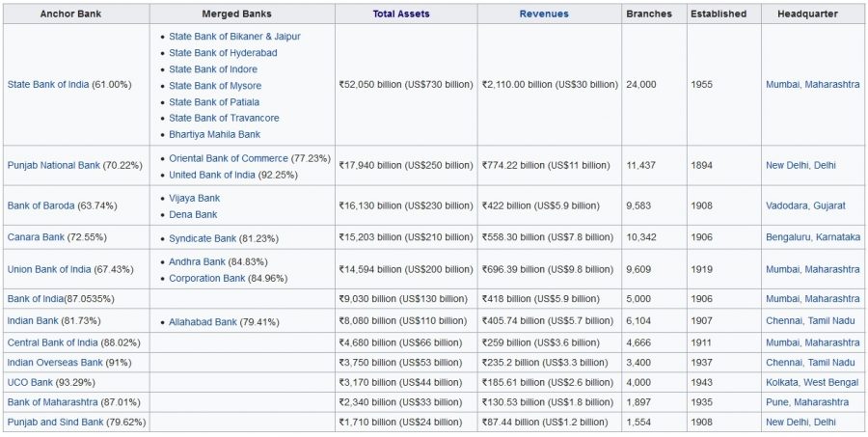Open Punjab National Bank link
The width and height of the screenshot is (868, 437).
[x=54, y=165]
